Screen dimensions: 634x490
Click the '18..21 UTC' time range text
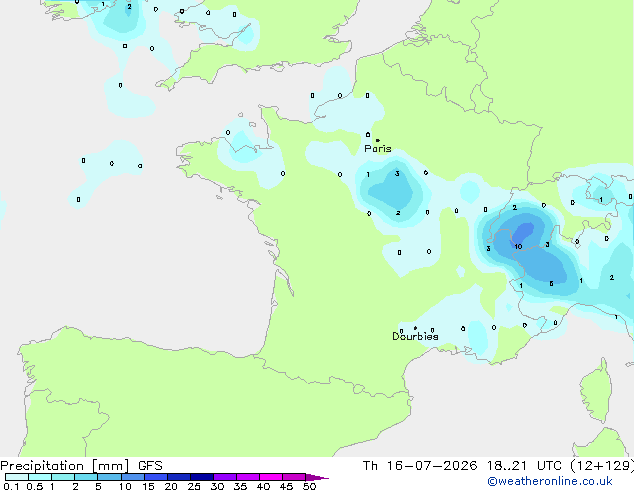click(x=524, y=466)
